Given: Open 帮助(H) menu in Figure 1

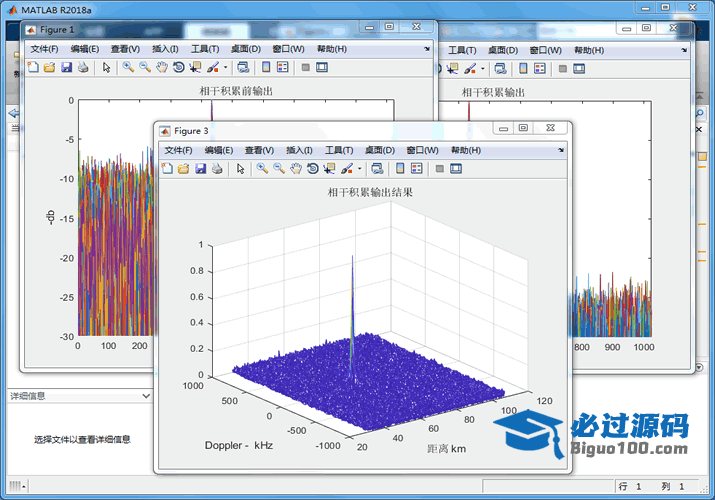Looking at the screenshot, I should tap(332, 49).
